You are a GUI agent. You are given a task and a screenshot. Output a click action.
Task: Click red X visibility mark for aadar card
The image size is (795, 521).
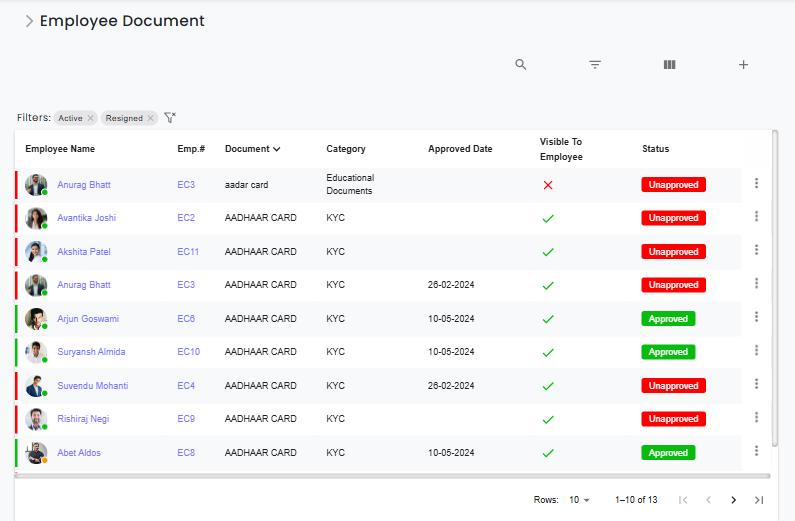(548, 185)
